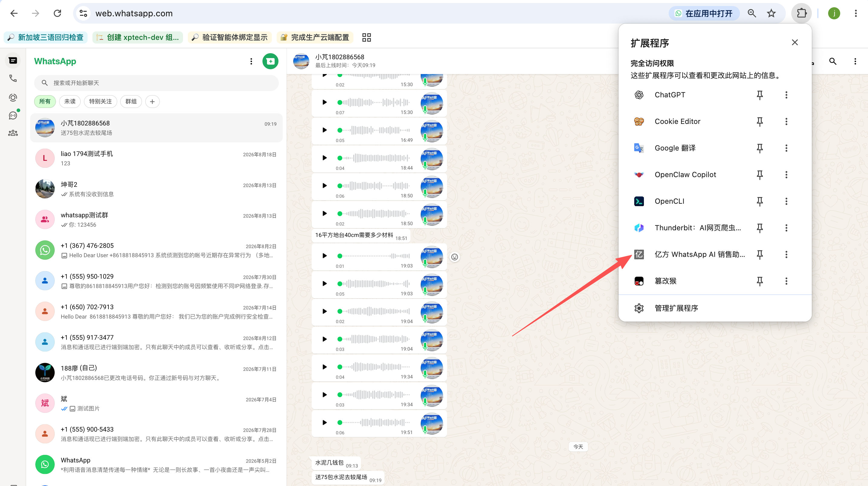Pin the OpenClaw Copilot extension

click(760, 175)
